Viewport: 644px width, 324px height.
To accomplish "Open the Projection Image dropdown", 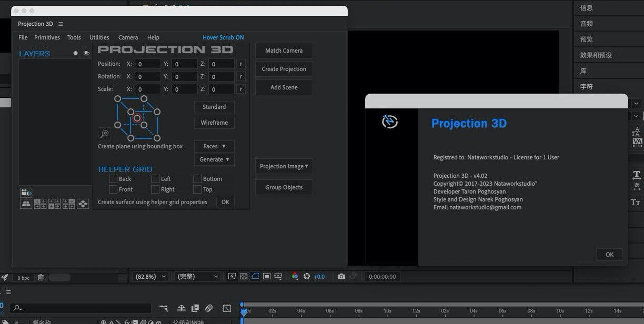I will coord(284,166).
